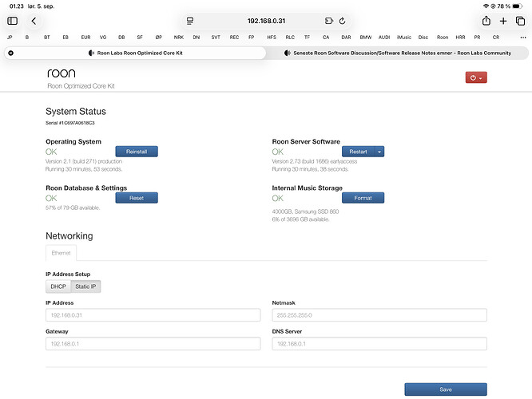Select the DHCP option

point(58,286)
